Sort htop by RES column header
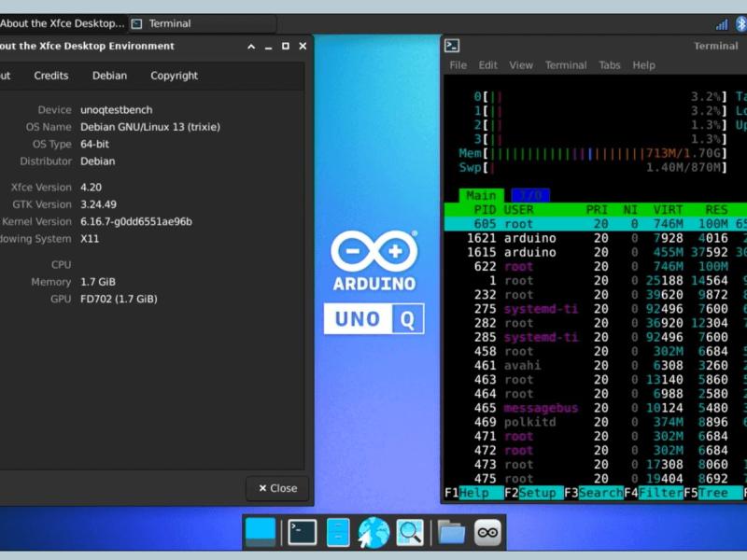 (716, 210)
